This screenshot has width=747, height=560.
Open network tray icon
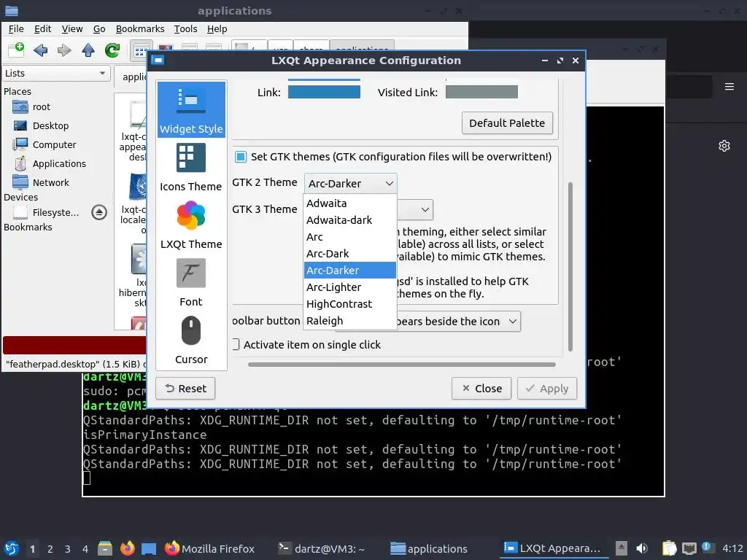(689, 548)
